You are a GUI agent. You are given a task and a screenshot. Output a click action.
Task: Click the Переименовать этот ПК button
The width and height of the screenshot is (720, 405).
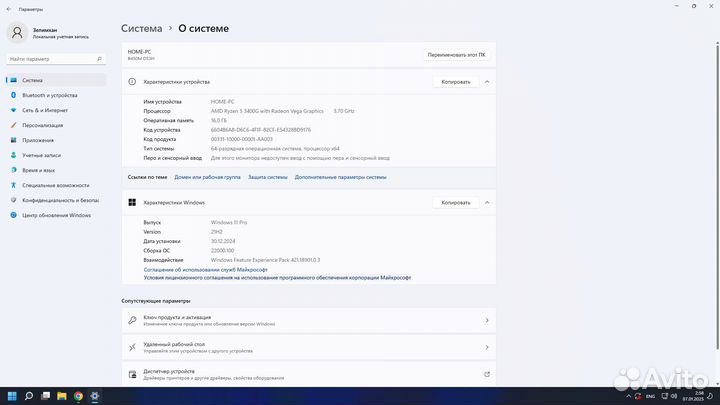click(x=456, y=54)
